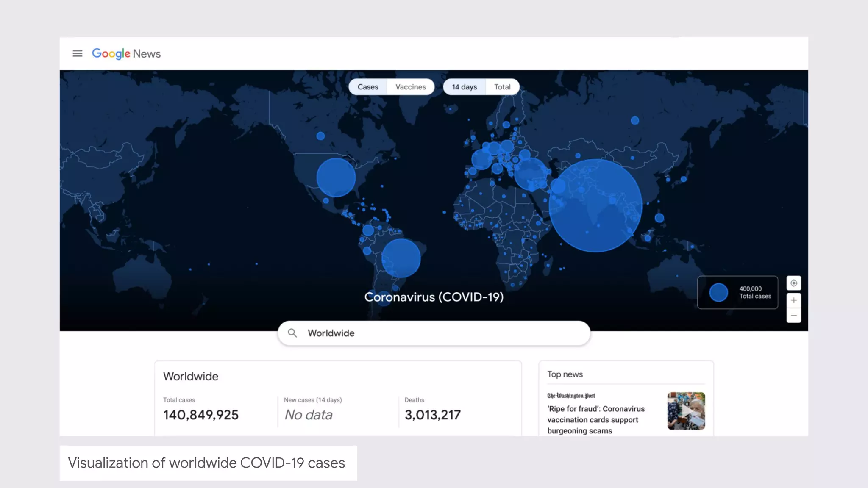The width and height of the screenshot is (868, 488).
Task: Click the Brazil case bubble
Action: click(x=401, y=258)
